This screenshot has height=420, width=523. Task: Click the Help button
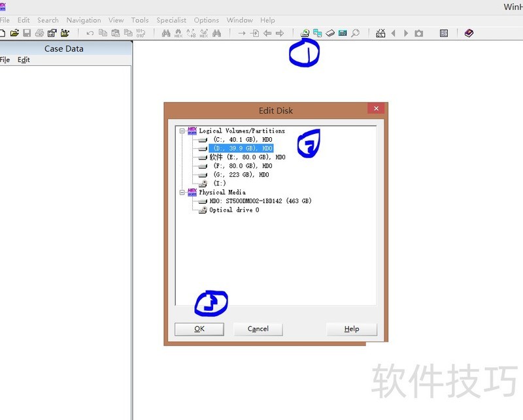[352, 329]
